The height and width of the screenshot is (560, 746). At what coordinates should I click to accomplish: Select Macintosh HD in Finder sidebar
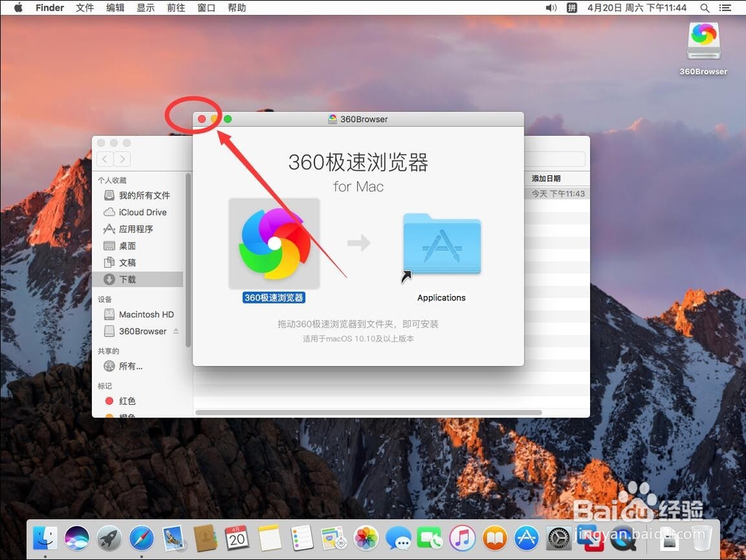[x=138, y=314]
